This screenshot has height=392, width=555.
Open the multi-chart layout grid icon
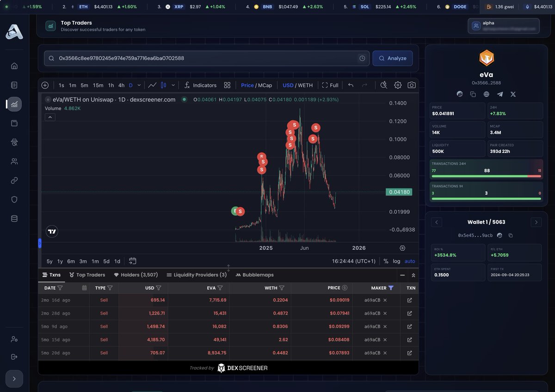(x=227, y=85)
